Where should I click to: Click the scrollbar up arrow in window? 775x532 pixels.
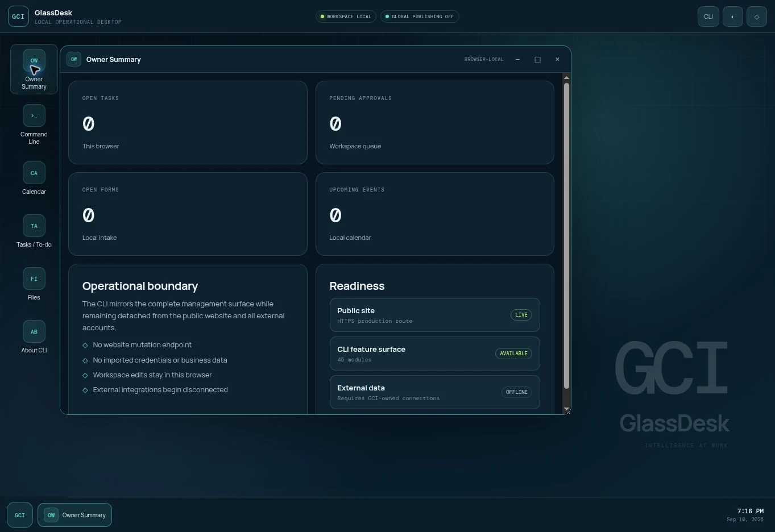(x=566, y=77)
